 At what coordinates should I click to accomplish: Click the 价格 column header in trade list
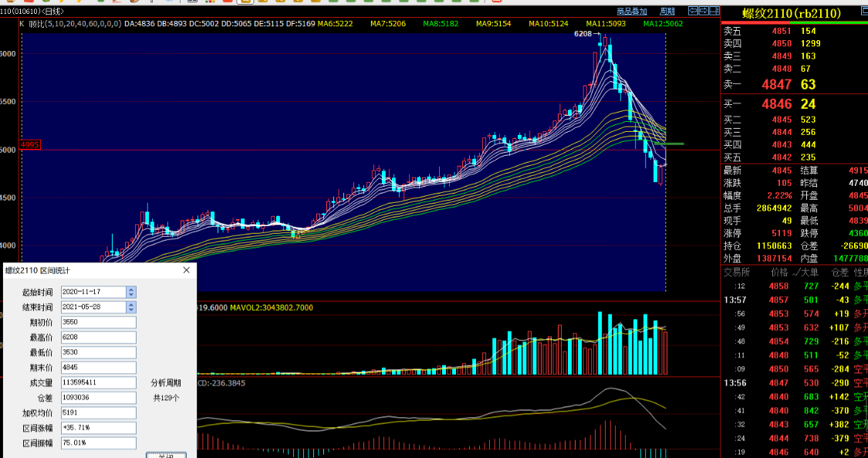(779, 272)
